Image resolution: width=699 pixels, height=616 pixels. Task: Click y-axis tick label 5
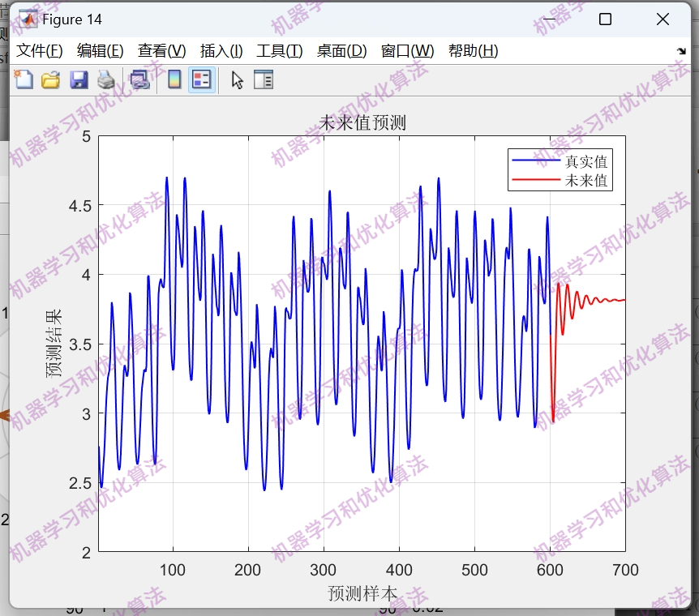click(x=87, y=137)
